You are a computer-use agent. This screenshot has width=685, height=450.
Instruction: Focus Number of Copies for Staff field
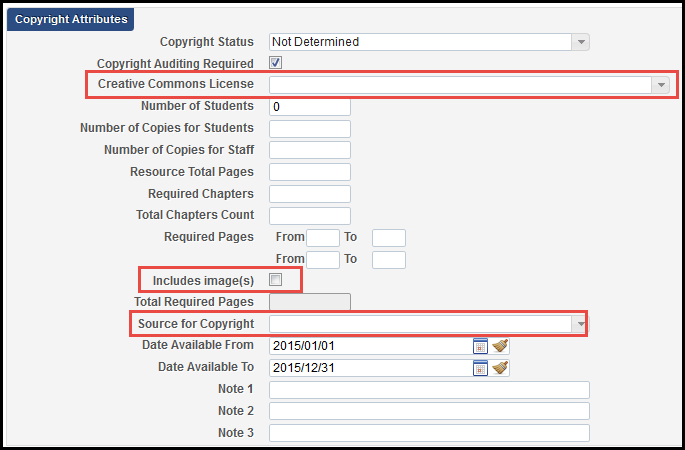[310, 150]
